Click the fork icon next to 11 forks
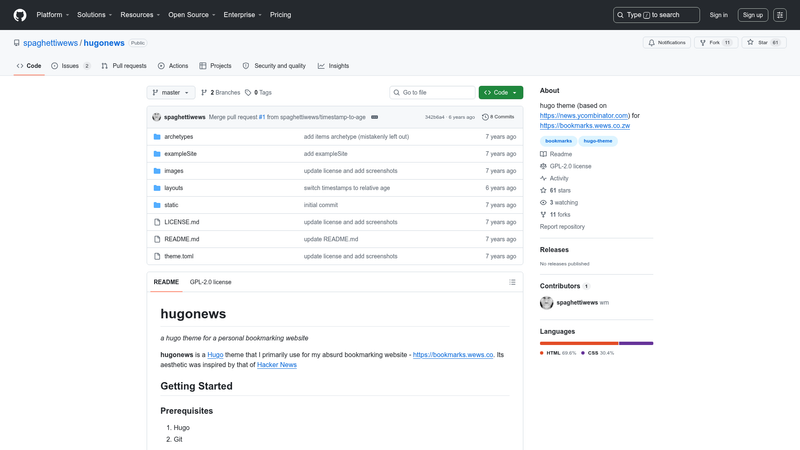Viewport: 800px width, 450px height. click(543, 215)
